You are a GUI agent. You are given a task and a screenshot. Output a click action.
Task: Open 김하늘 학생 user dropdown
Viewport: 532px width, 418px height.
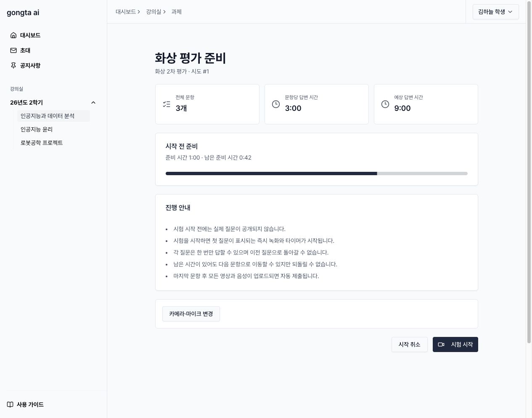coord(495,12)
